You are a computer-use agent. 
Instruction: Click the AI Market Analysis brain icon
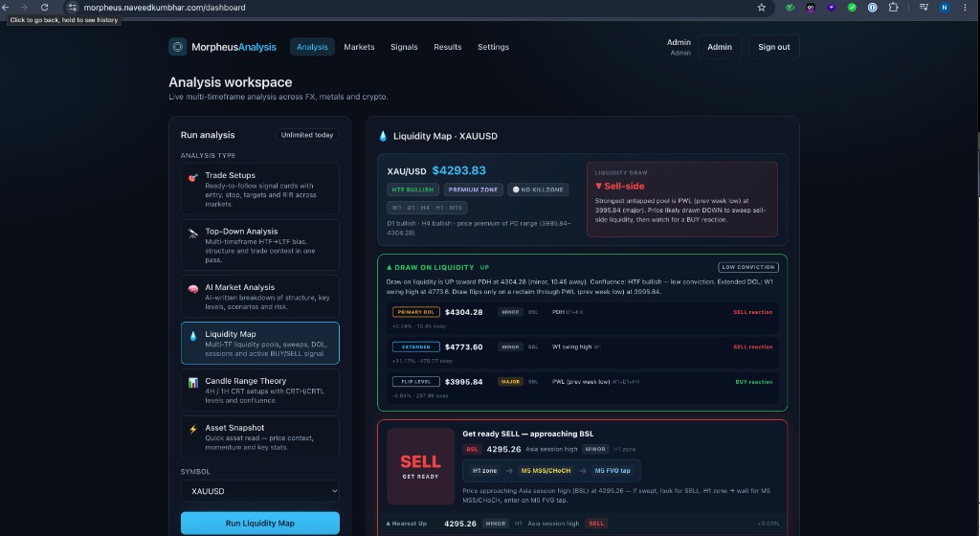coord(193,289)
